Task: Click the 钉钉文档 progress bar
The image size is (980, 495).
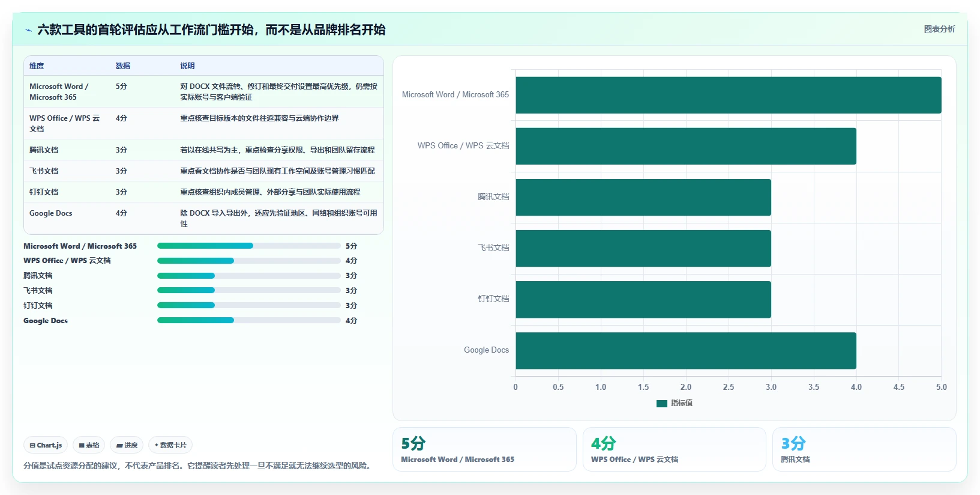Action: (249, 305)
